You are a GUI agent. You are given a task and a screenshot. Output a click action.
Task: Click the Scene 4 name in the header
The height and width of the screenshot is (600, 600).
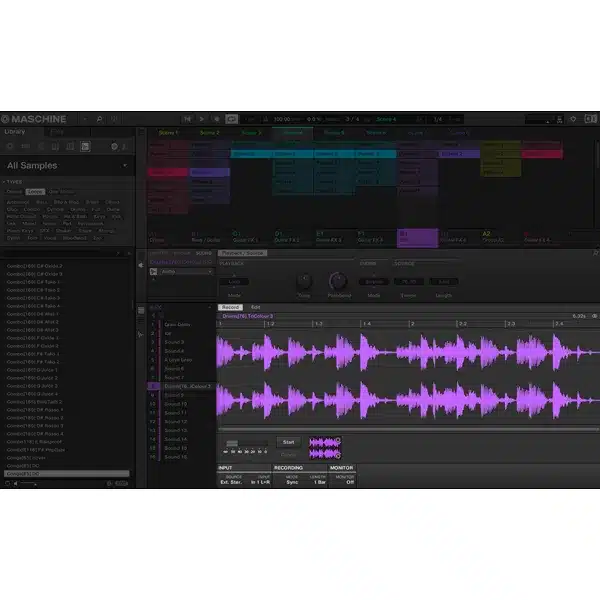pyautogui.click(x=386, y=119)
